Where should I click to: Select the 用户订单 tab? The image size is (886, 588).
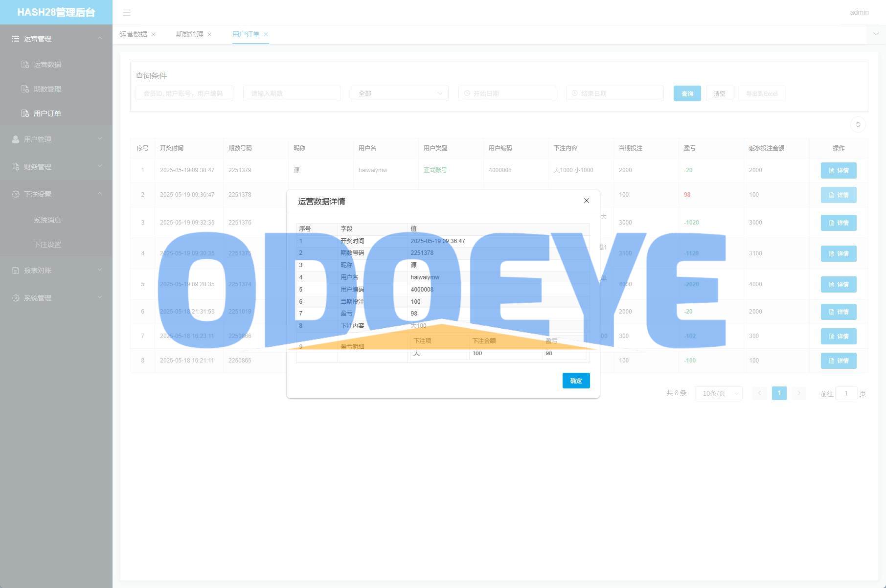(246, 34)
